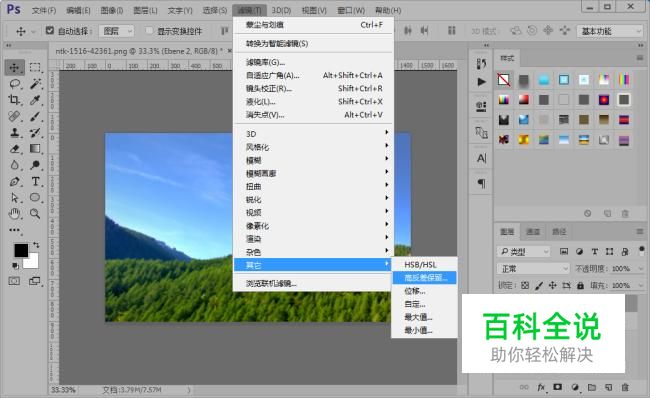
Task: Switch to the 通道 tab
Action: tap(533, 231)
